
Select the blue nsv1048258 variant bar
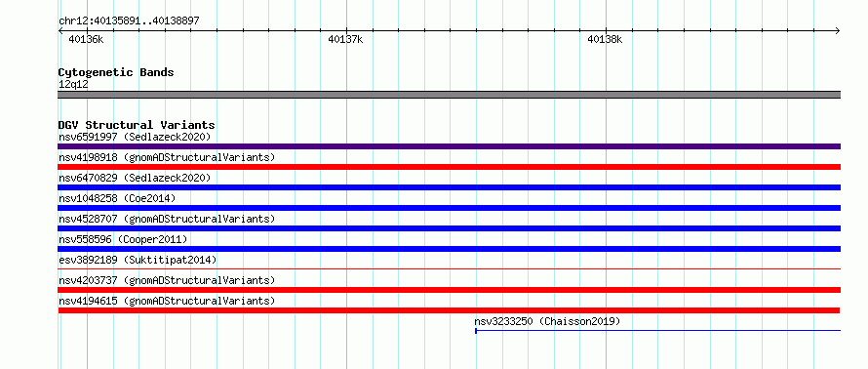pos(449,208)
